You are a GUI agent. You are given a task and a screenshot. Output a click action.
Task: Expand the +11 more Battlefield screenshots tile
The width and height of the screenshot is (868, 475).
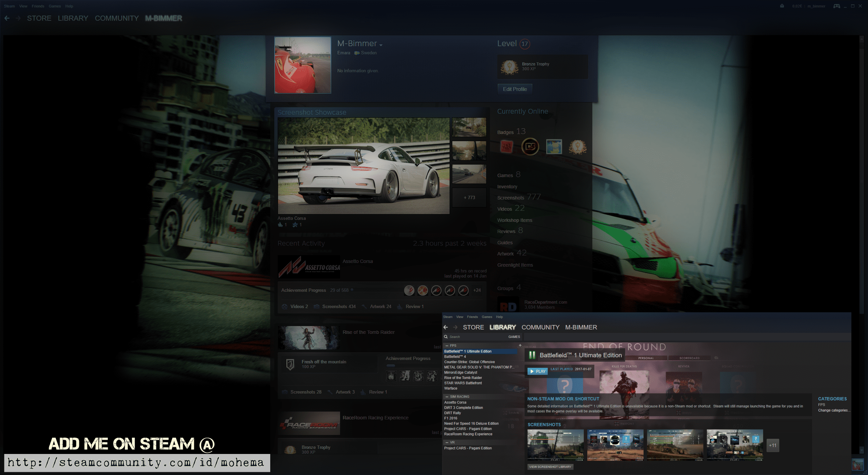(773, 445)
